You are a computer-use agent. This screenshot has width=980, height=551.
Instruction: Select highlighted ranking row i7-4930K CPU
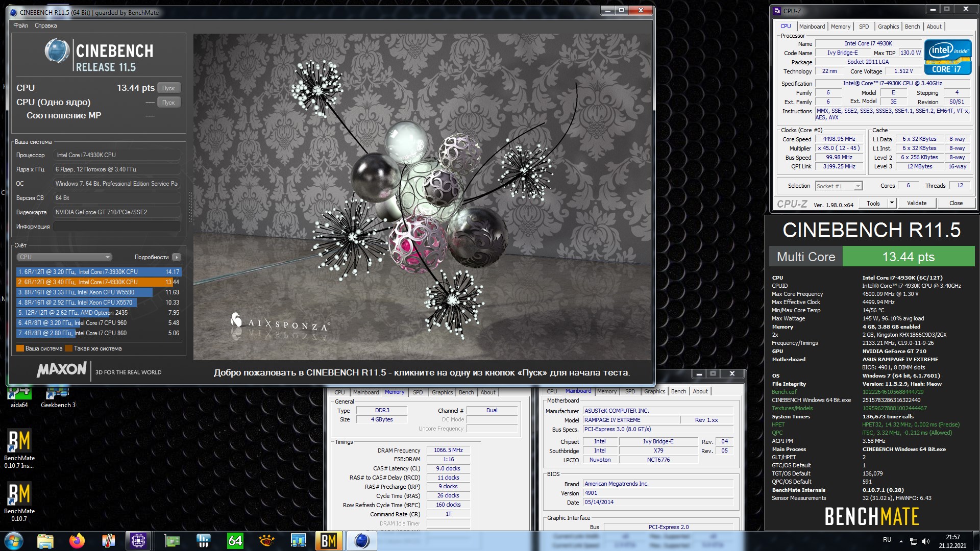click(x=98, y=282)
